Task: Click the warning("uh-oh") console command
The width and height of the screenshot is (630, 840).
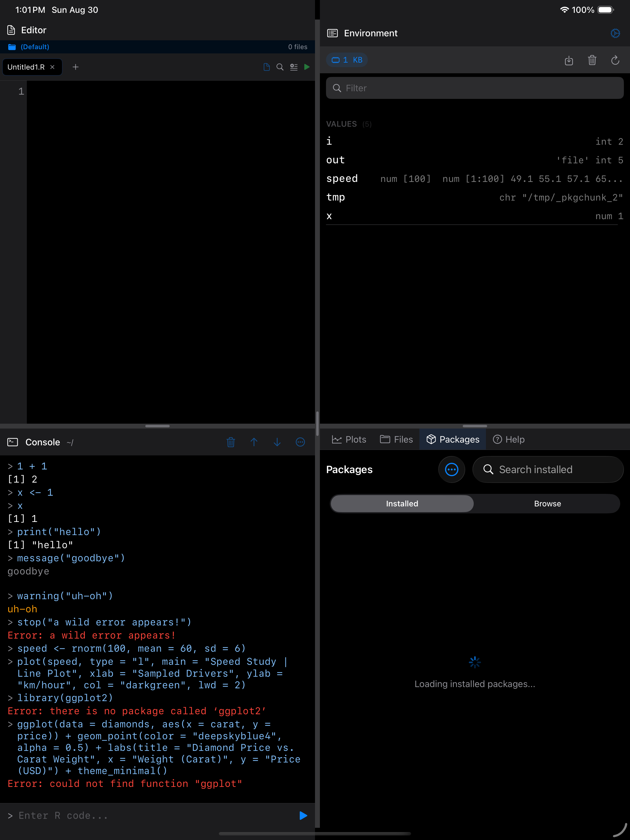Action: (65, 596)
